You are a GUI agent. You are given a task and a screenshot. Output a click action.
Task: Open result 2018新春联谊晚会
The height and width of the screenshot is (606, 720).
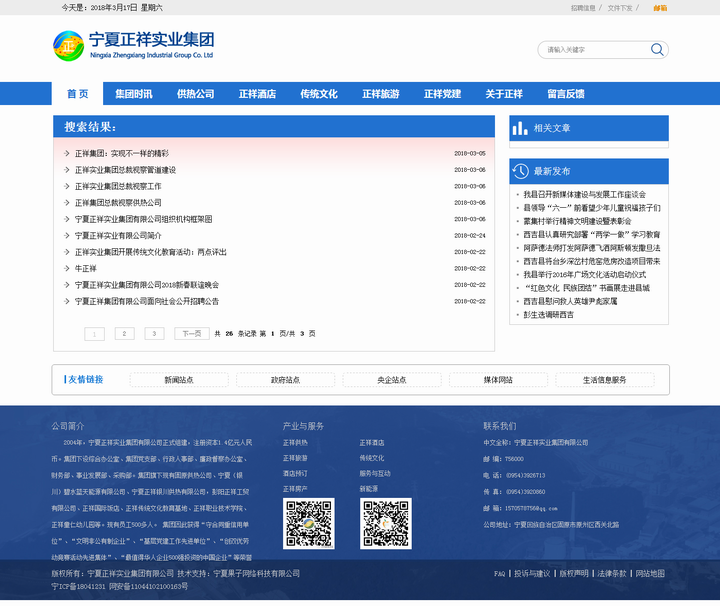pyautogui.click(x=147, y=285)
